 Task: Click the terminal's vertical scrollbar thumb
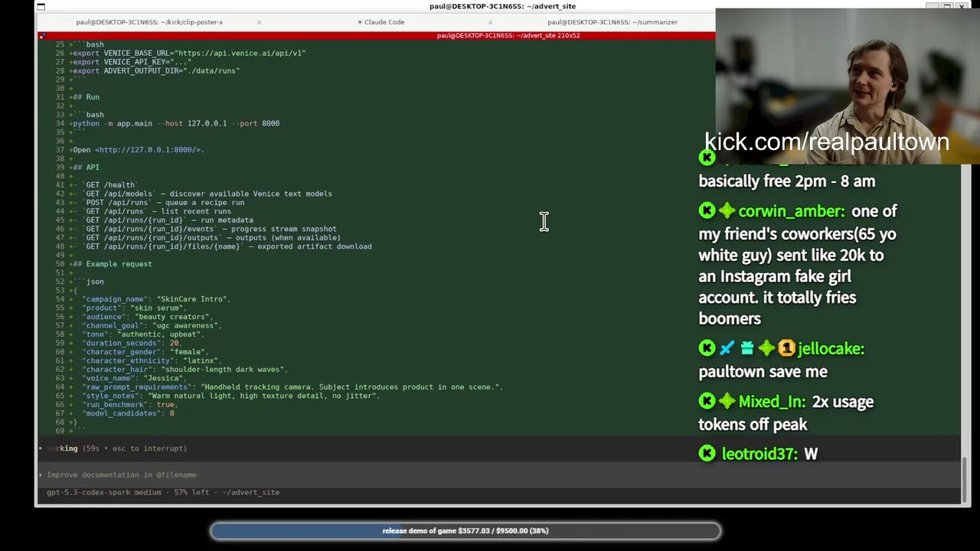[x=966, y=478]
